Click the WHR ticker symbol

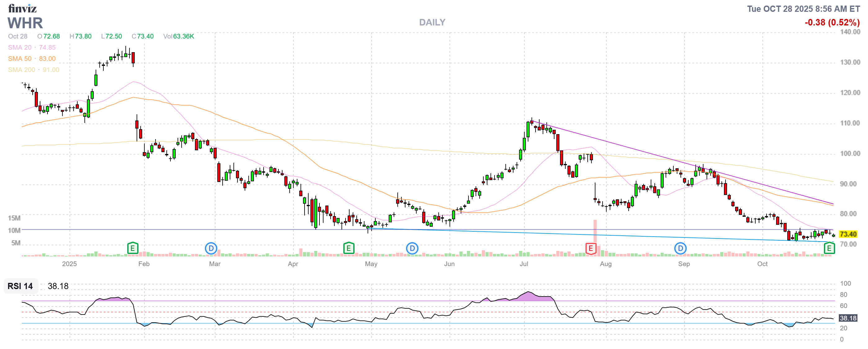coord(25,23)
